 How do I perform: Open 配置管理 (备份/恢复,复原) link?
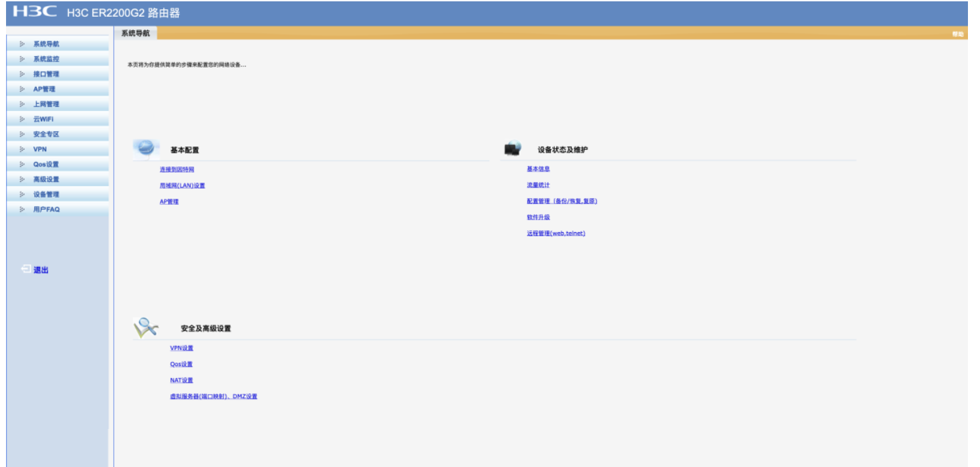click(x=562, y=201)
